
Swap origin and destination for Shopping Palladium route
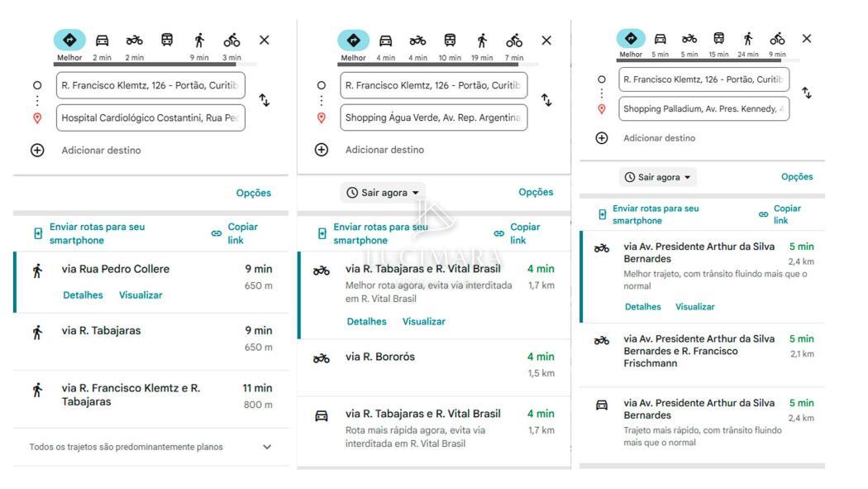click(x=807, y=93)
